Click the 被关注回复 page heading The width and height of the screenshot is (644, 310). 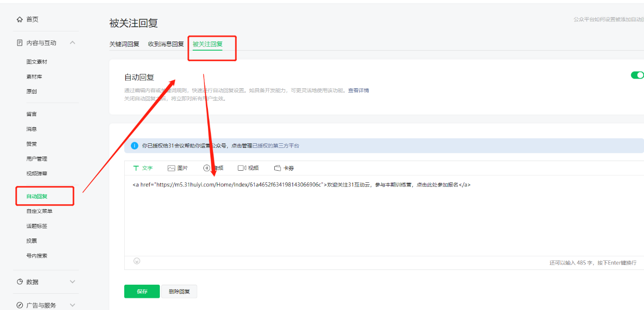(x=133, y=23)
